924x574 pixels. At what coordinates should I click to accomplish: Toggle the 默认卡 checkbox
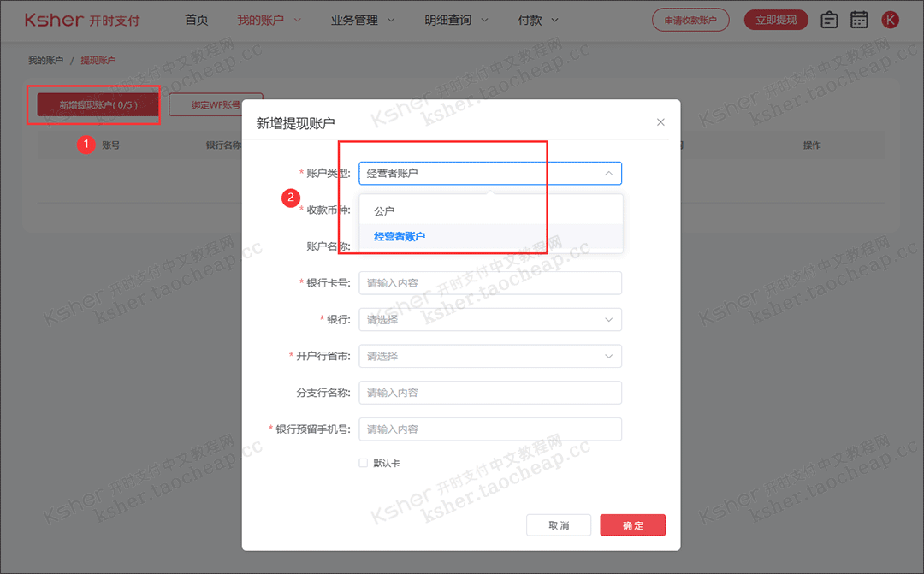[x=364, y=463]
